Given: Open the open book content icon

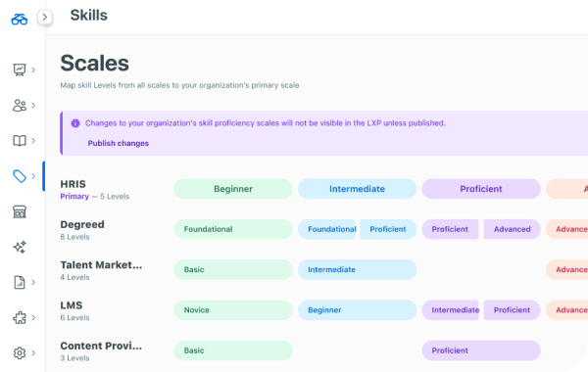Looking at the screenshot, I should [20, 141].
